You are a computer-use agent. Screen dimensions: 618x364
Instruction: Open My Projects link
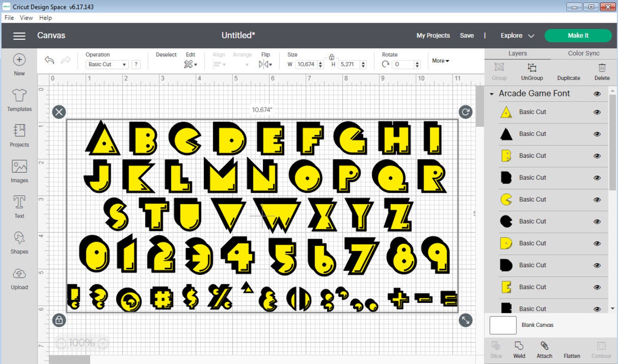(433, 35)
